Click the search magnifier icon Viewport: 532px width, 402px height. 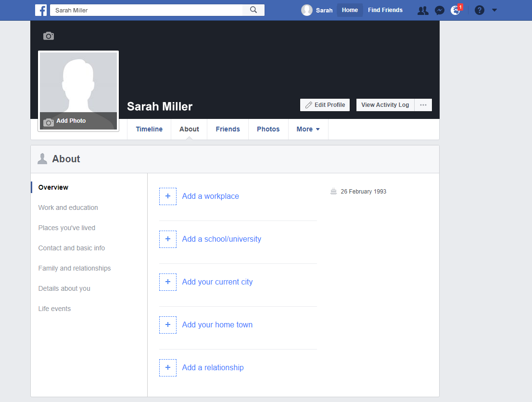tap(253, 10)
